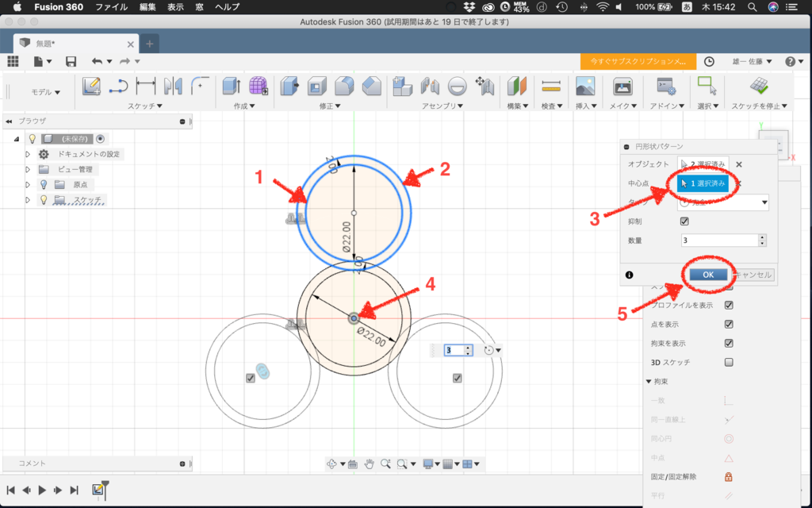The image size is (812, 508).
Task: Uncheck the 拘束を表示 checkbox
Action: [x=729, y=343]
